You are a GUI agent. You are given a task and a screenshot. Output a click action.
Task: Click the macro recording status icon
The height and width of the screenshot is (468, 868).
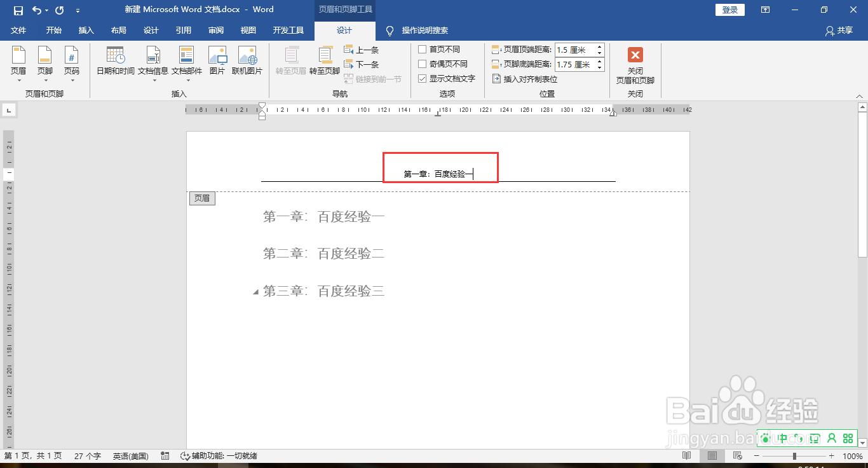(x=165, y=456)
